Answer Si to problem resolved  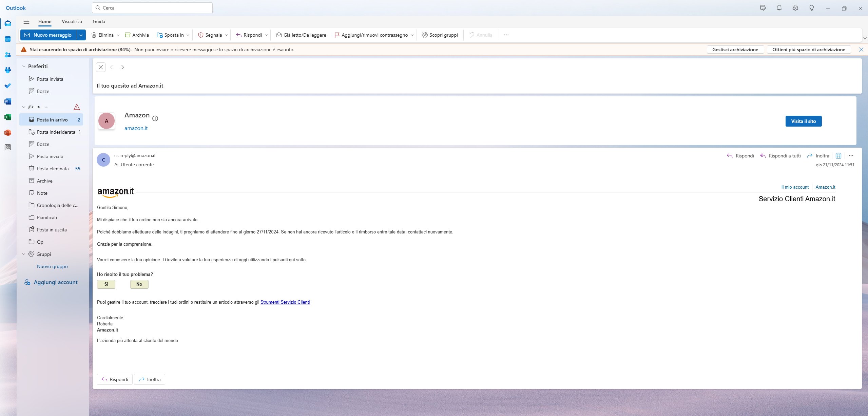(106, 284)
